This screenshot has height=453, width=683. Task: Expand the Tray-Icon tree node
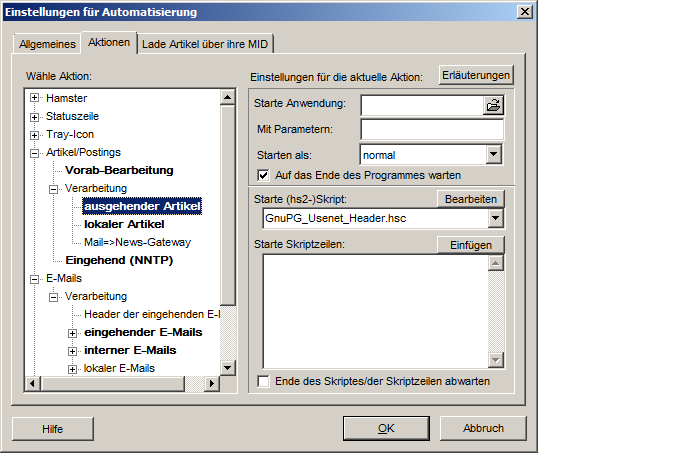point(35,134)
